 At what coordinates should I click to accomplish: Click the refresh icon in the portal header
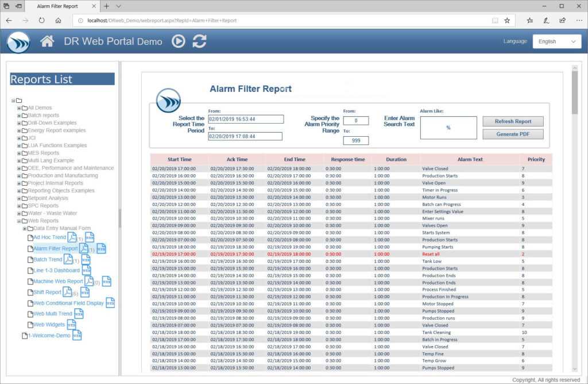[x=200, y=41]
